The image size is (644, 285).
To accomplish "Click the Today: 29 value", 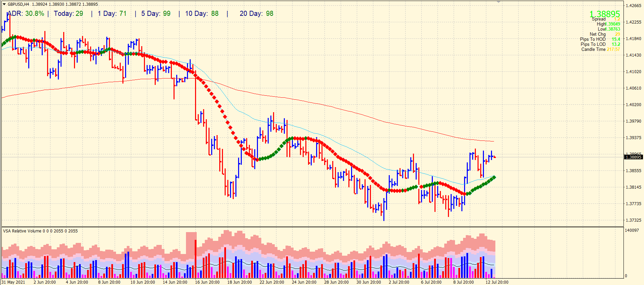I will [69, 13].
